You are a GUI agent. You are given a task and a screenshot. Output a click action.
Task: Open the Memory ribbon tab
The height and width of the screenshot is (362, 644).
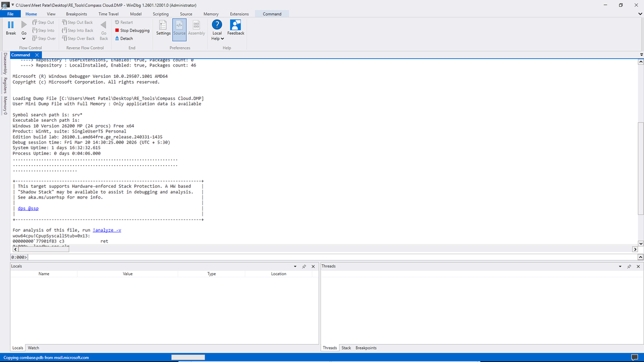coord(211,14)
